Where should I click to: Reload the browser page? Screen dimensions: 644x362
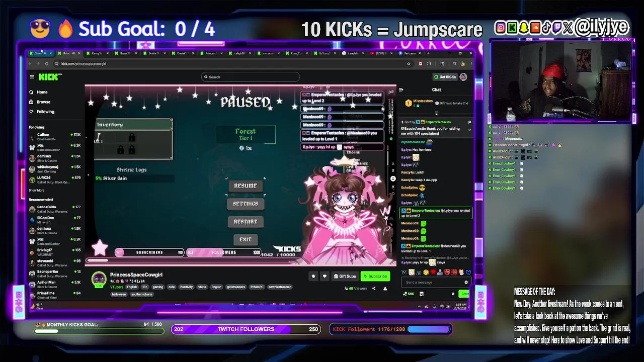(x=46, y=63)
